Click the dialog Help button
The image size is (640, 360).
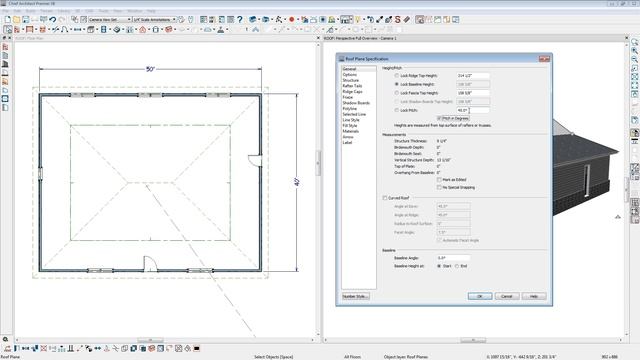[x=534, y=296]
